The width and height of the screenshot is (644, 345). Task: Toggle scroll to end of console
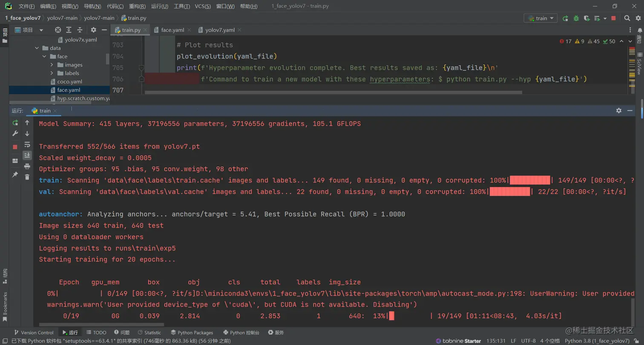pyautogui.click(x=27, y=155)
